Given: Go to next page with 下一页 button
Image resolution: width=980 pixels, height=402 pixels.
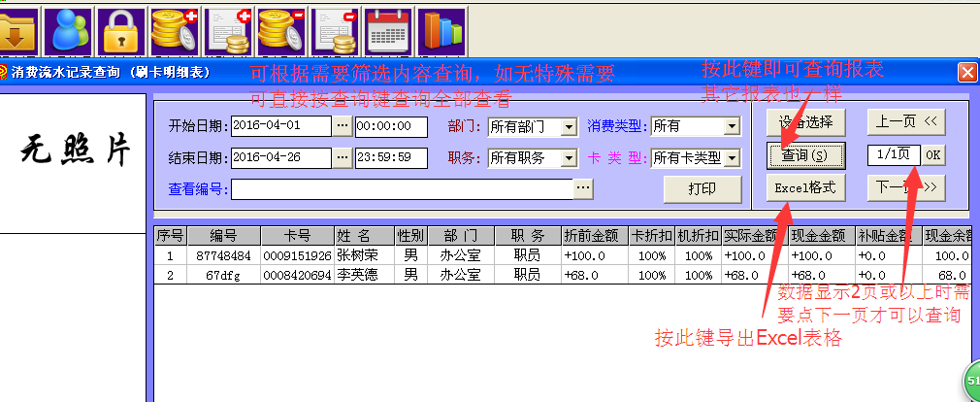Looking at the screenshot, I should pyautogui.click(x=906, y=187).
